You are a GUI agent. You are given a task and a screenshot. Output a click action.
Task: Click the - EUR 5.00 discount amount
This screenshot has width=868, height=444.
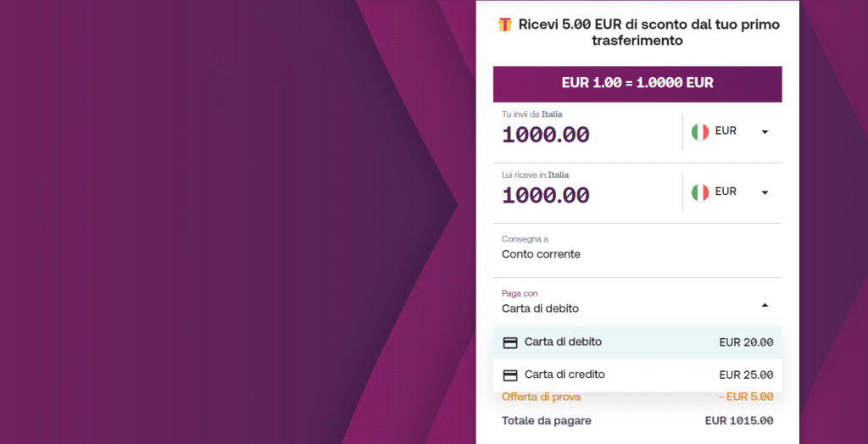(745, 397)
